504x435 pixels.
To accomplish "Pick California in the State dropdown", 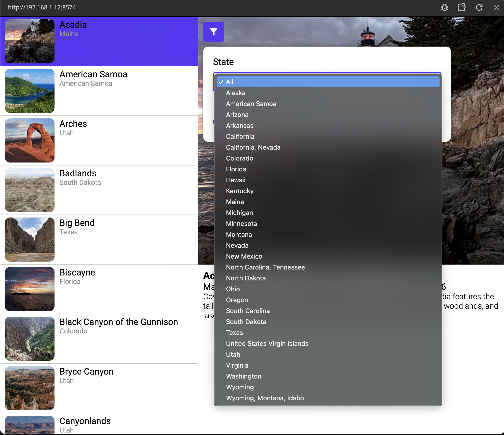I will [x=328, y=136].
